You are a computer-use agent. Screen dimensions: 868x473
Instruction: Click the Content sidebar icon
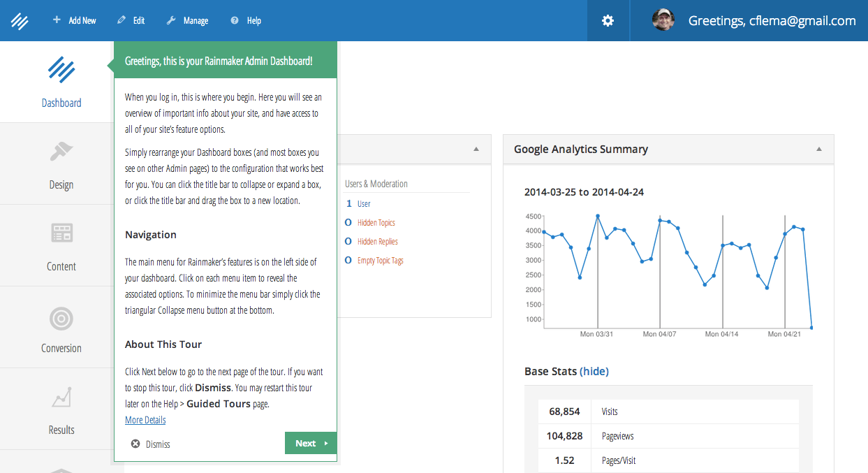point(61,233)
